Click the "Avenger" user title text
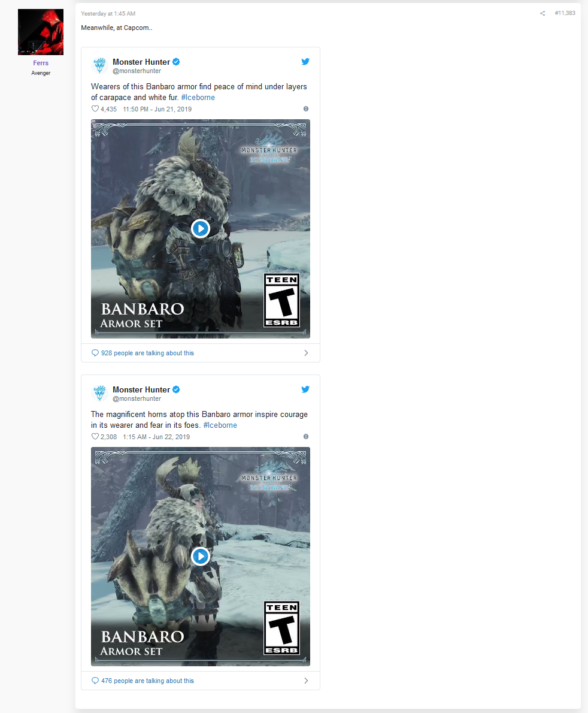 tap(41, 73)
